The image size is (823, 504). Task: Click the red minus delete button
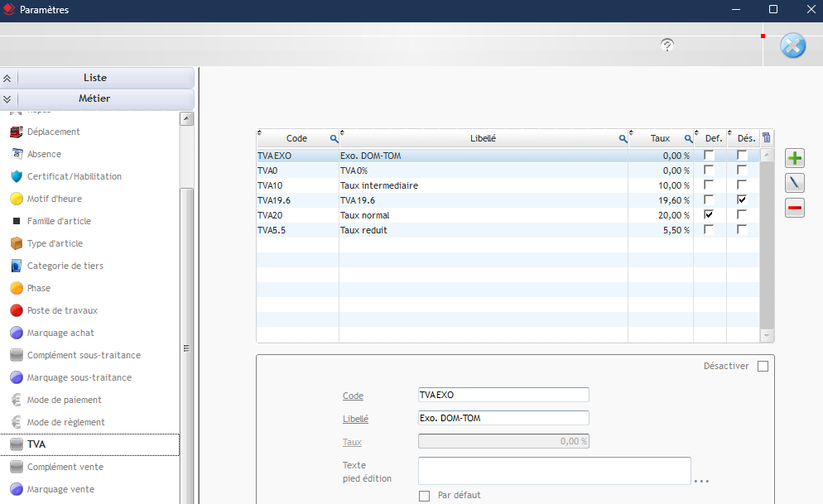pyautogui.click(x=795, y=209)
